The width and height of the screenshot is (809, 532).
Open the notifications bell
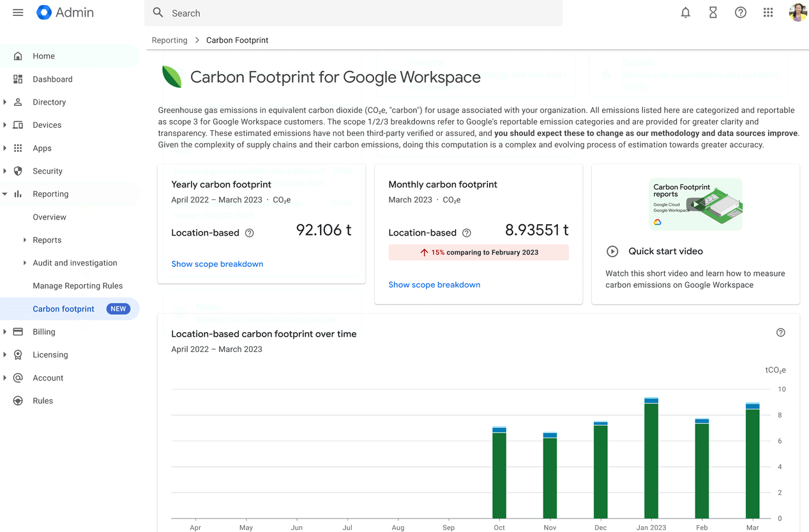click(x=686, y=13)
